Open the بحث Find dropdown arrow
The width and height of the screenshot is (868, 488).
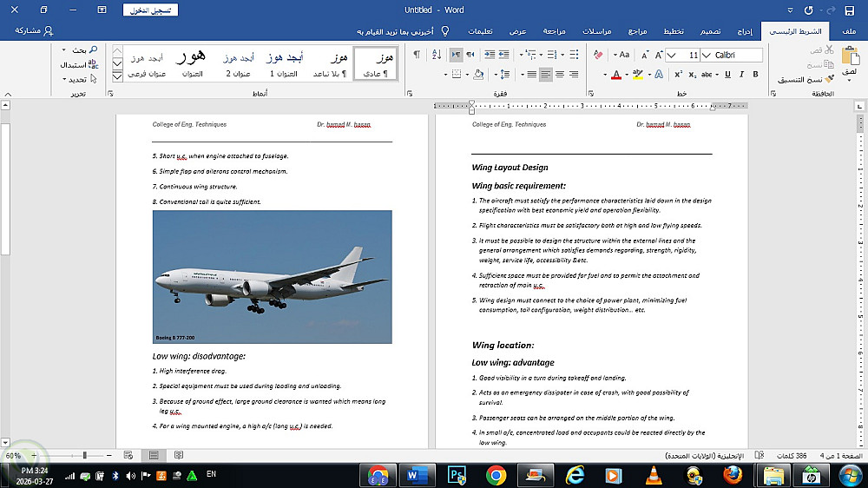[x=63, y=49]
